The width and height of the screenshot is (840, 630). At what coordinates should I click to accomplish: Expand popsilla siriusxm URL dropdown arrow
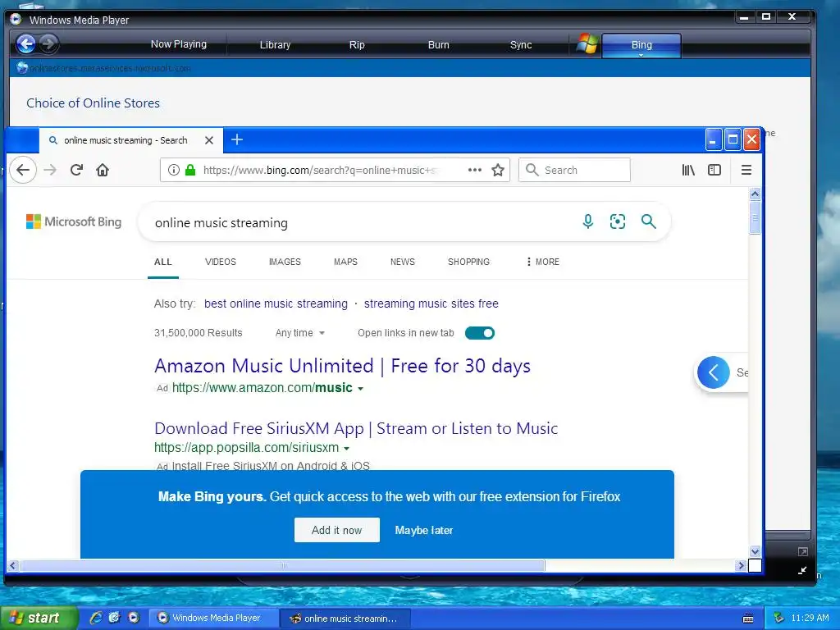(347, 449)
